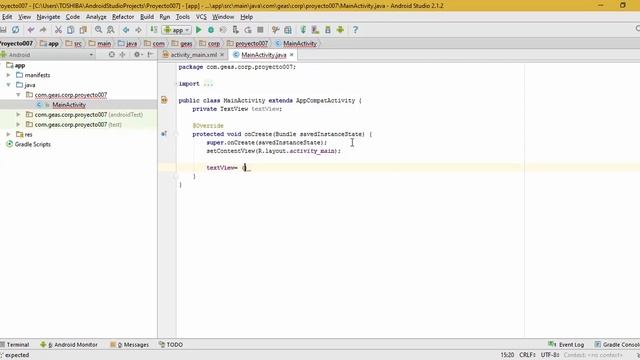Click the proyecto007 breadcrumb folder
The width and height of the screenshot is (640, 360).
click(248, 44)
